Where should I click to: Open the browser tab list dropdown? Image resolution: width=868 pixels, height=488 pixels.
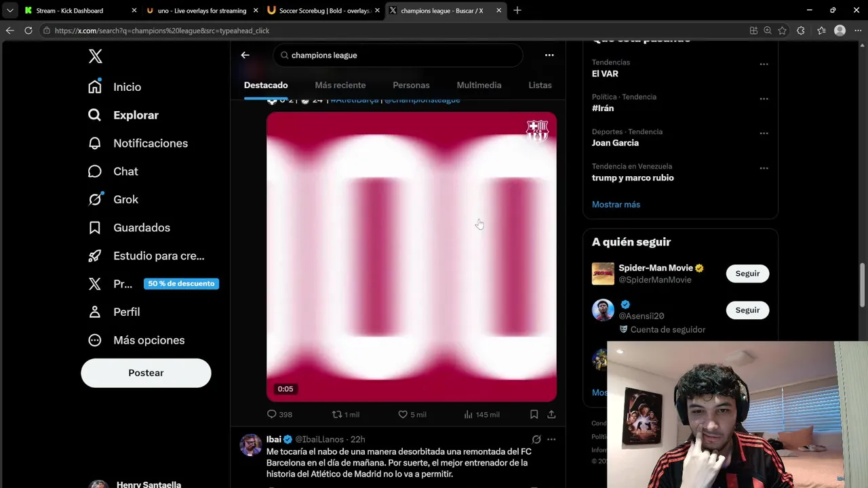[x=9, y=10]
